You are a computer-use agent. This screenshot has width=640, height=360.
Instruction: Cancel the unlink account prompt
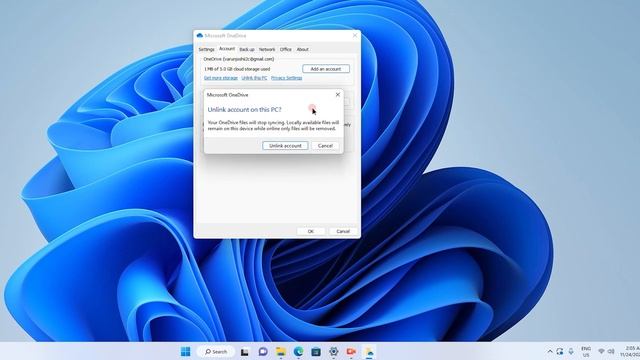pyautogui.click(x=325, y=146)
